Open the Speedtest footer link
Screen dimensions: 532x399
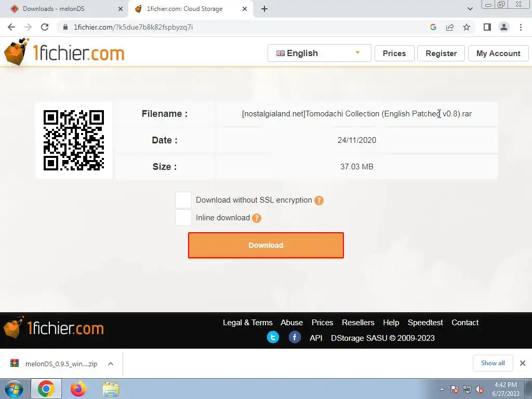point(425,323)
